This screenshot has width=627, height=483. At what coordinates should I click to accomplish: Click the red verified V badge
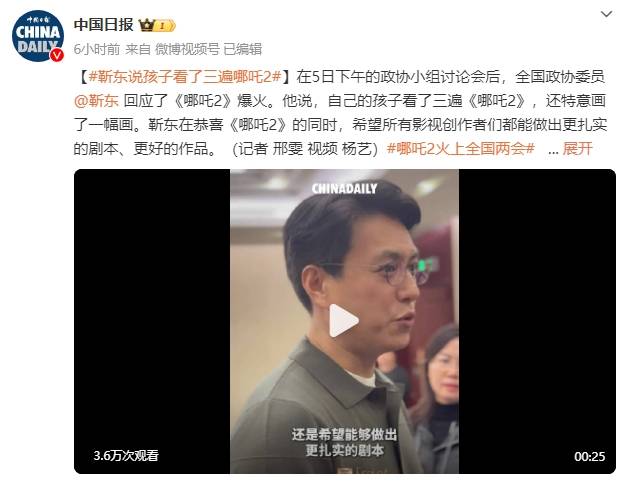tap(57, 55)
